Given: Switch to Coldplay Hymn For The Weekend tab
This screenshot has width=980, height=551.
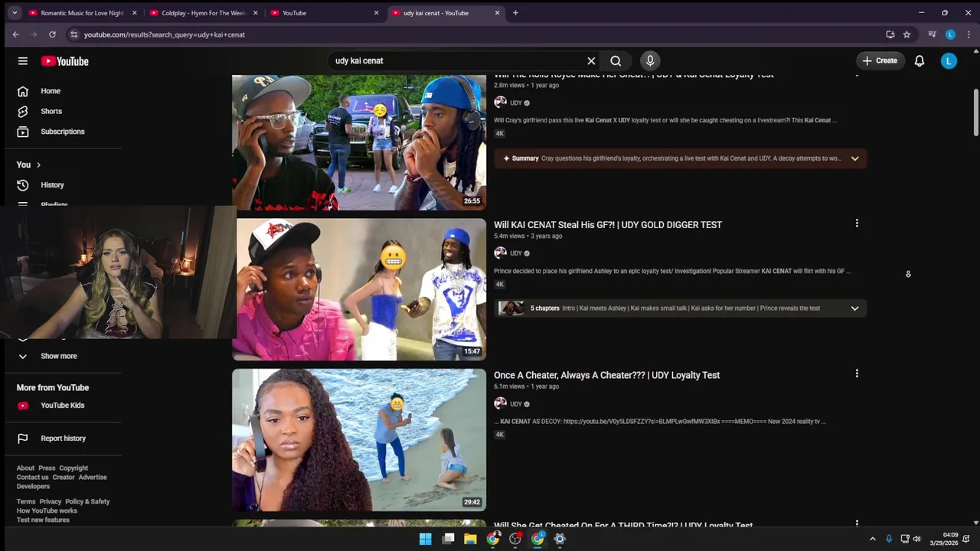Looking at the screenshot, I should (x=203, y=13).
